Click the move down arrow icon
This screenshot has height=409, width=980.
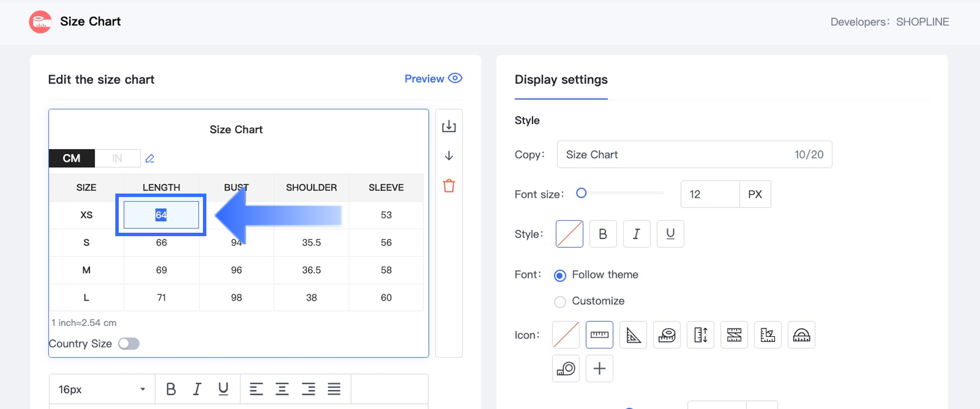(448, 156)
